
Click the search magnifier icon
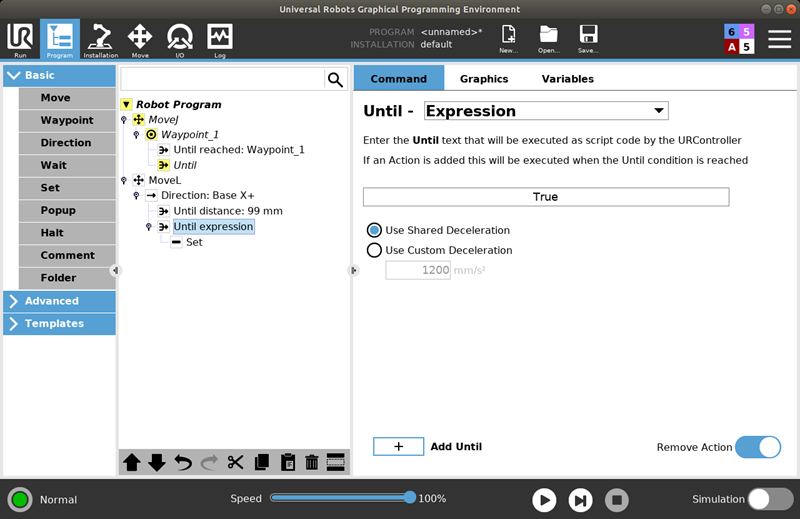click(335, 79)
